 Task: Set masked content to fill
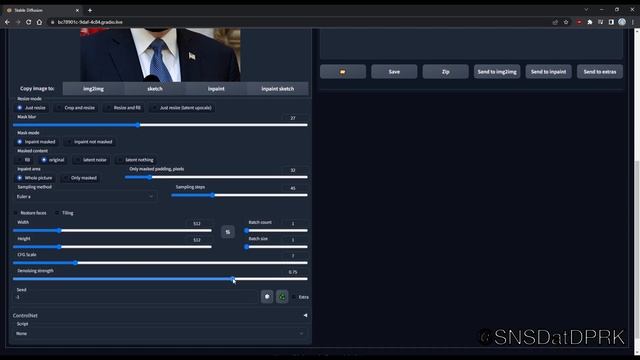click(24, 160)
